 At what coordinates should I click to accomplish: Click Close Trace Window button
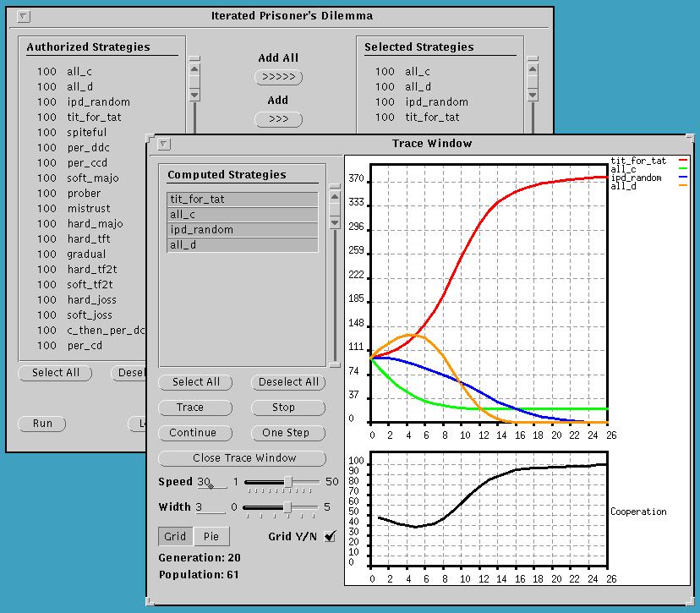pos(242,458)
